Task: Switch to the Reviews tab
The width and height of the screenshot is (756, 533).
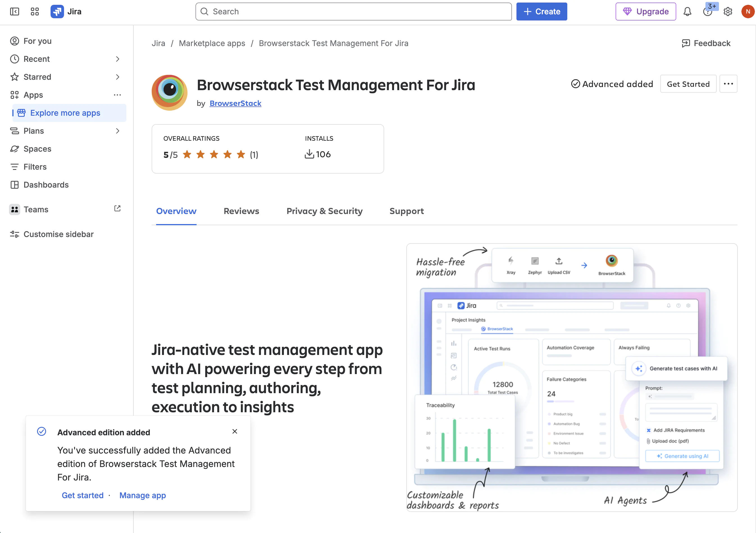Action: coord(241,211)
